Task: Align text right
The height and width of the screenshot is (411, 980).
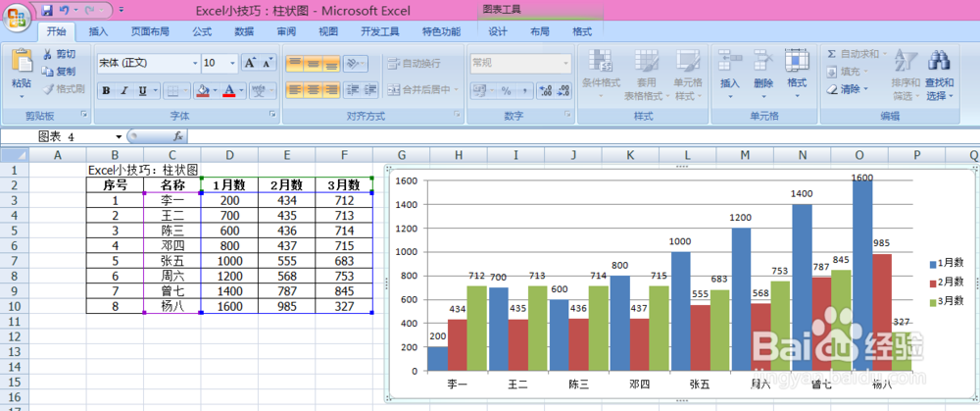Action: click(331, 90)
